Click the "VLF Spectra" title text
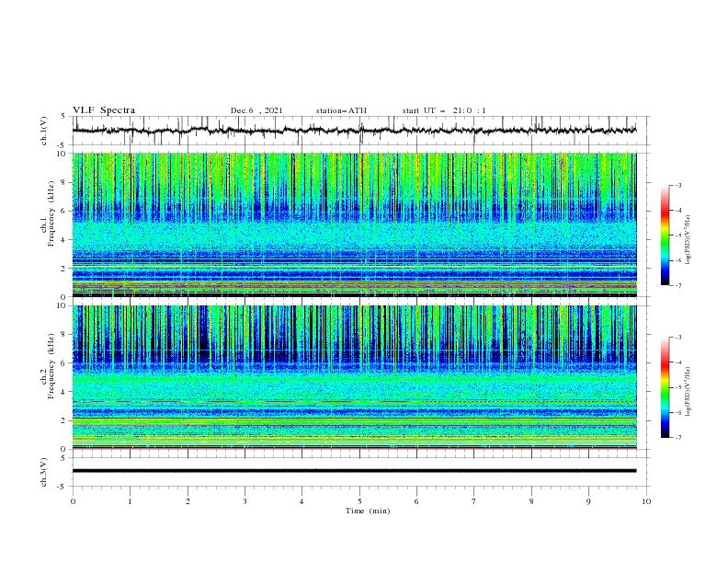The height and width of the screenshot is (563, 728). [x=104, y=110]
